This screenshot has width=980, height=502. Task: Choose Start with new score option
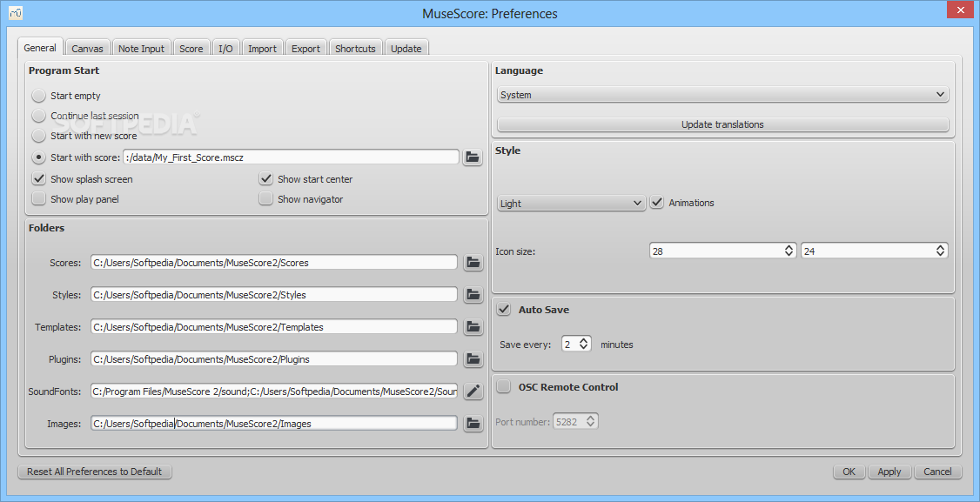[39, 136]
